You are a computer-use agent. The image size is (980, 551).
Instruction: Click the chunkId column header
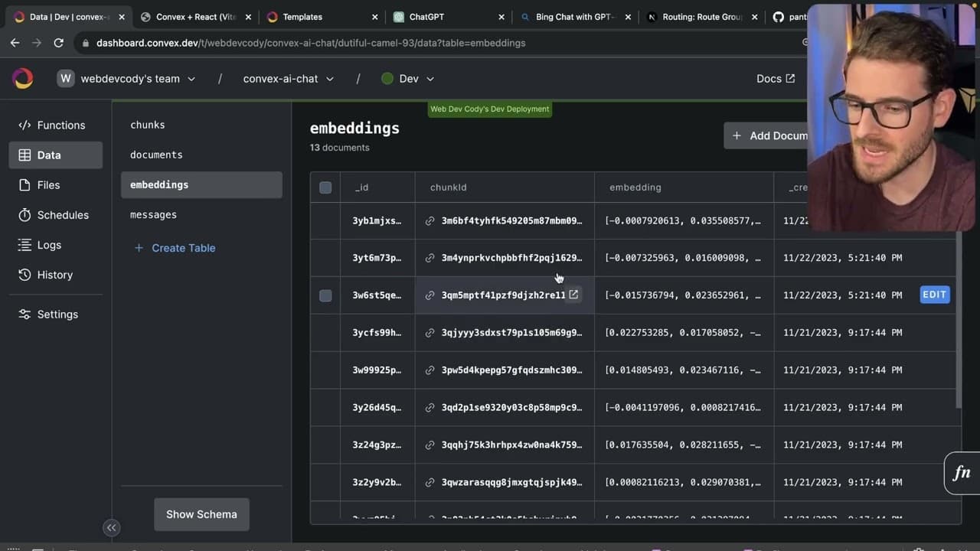point(505,187)
